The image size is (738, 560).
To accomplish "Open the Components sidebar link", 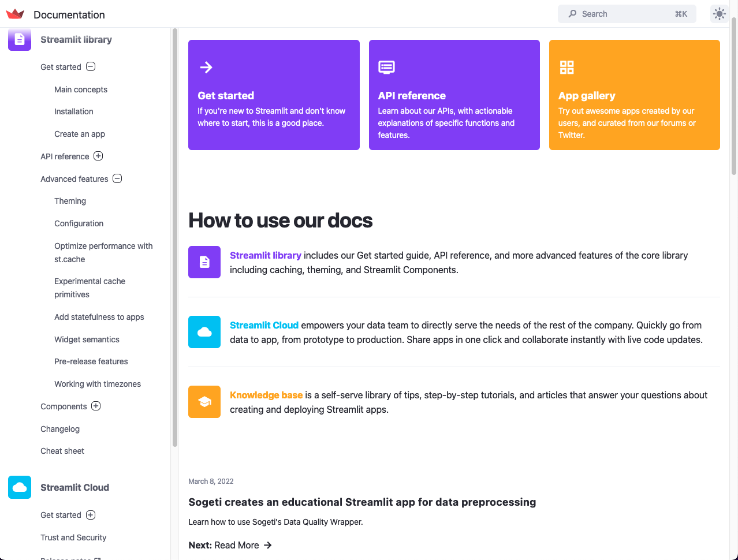I will (x=64, y=406).
